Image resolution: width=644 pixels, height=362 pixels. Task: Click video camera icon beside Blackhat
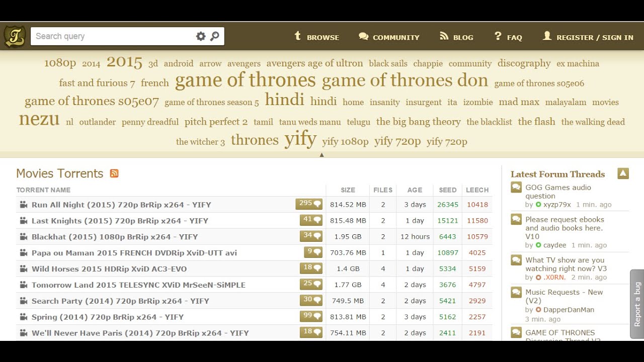click(x=23, y=237)
